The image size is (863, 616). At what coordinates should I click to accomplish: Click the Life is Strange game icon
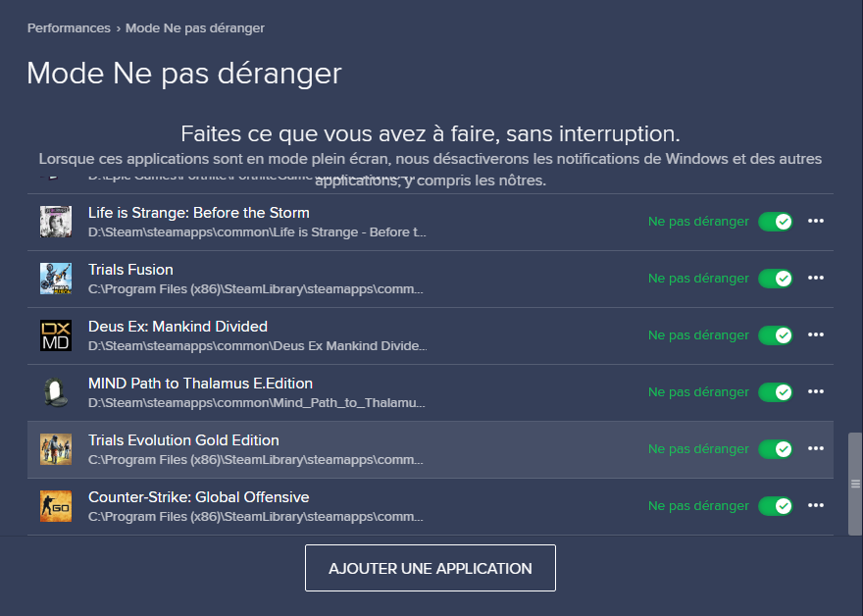pos(56,222)
